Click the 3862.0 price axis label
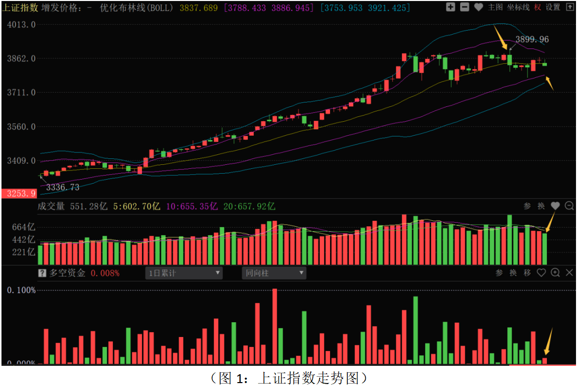 [21, 58]
